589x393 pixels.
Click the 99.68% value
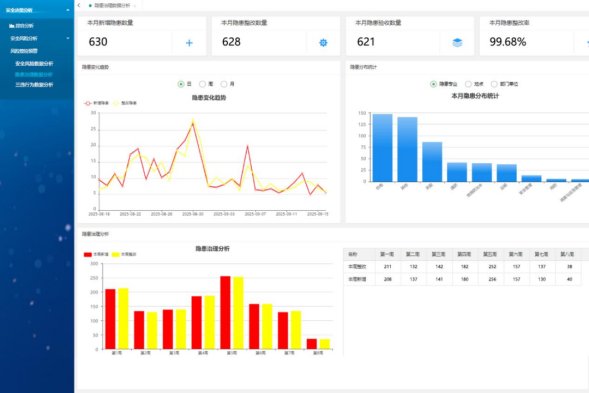click(507, 42)
